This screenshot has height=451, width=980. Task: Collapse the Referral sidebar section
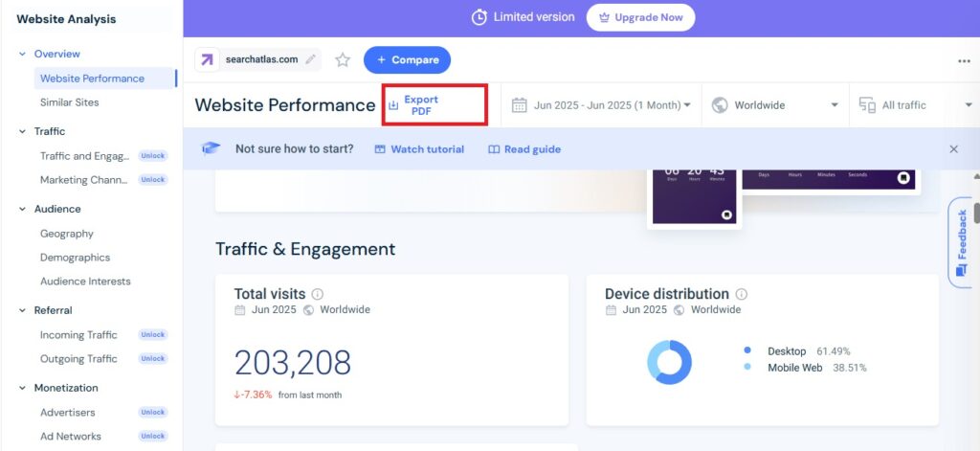23,310
